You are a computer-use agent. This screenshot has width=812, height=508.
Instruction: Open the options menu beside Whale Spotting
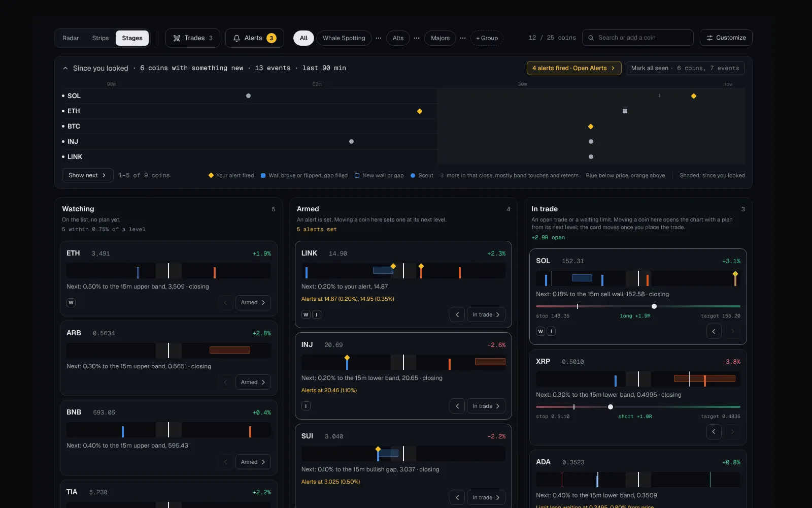click(x=379, y=38)
